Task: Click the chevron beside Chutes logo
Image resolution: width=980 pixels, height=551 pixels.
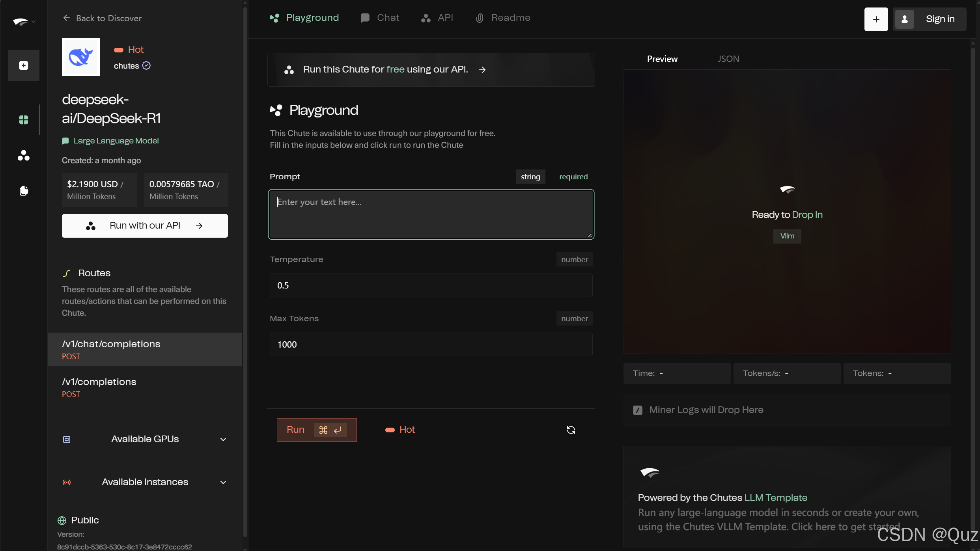Action: (34, 22)
